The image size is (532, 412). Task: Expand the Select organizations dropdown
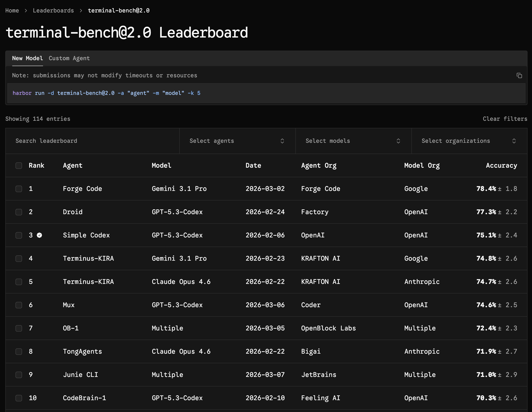tap(469, 141)
